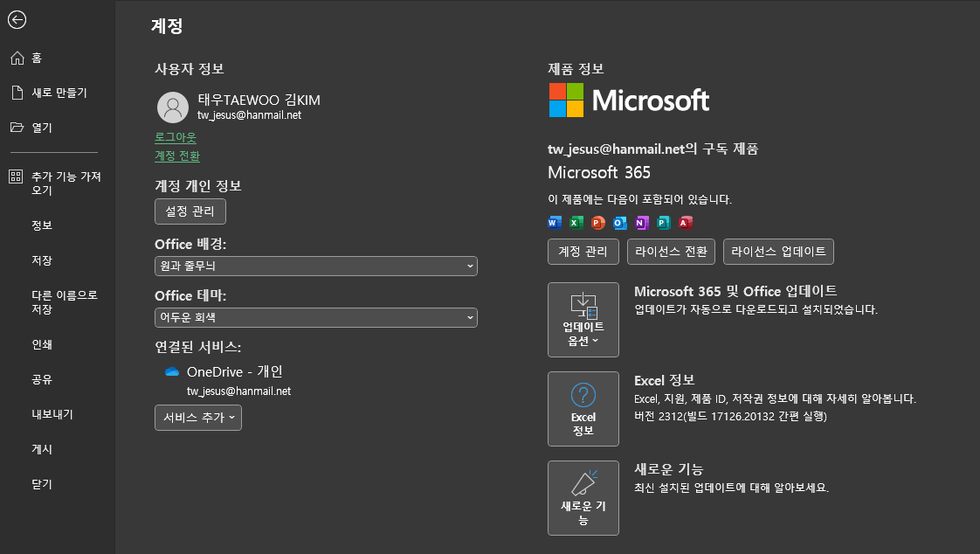Screen dimensions: 980x554
Task: Click the Outlook app icon
Action: point(620,223)
